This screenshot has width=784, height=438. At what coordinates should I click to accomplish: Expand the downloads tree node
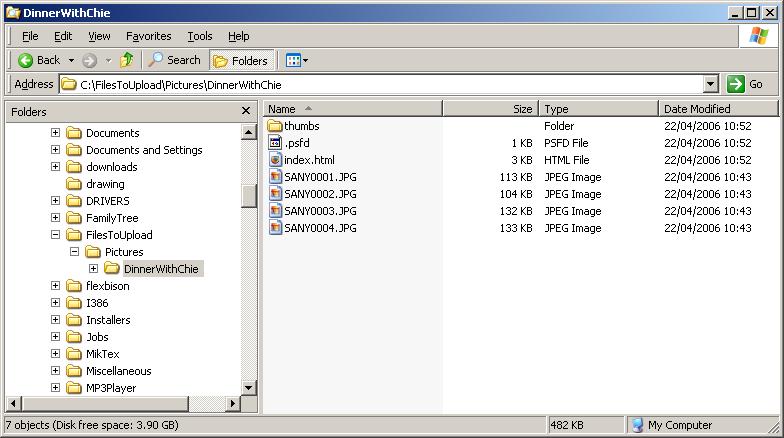pyautogui.click(x=56, y=166)
